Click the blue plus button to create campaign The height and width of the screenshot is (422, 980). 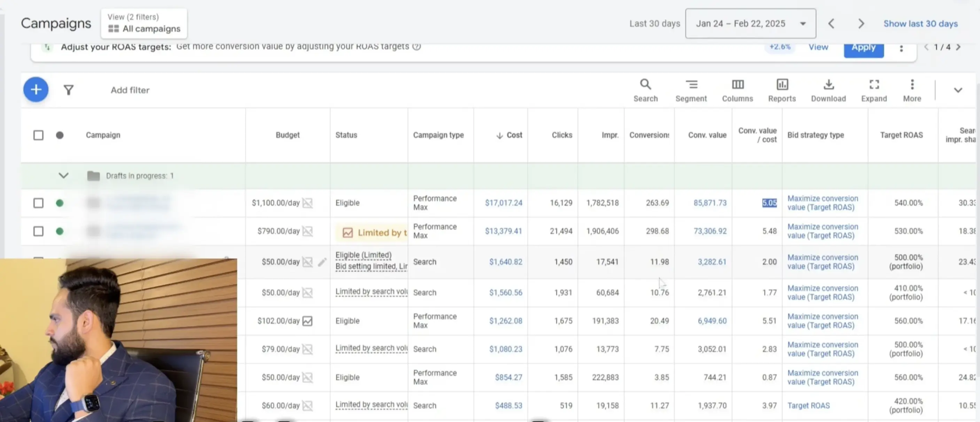click(36, 90)
